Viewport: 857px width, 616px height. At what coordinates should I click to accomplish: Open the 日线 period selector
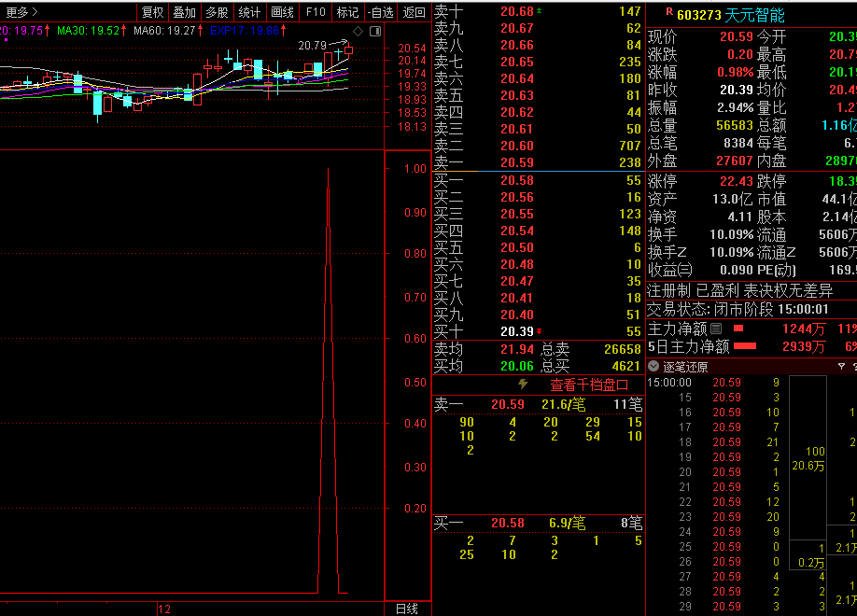click(407, 609)
